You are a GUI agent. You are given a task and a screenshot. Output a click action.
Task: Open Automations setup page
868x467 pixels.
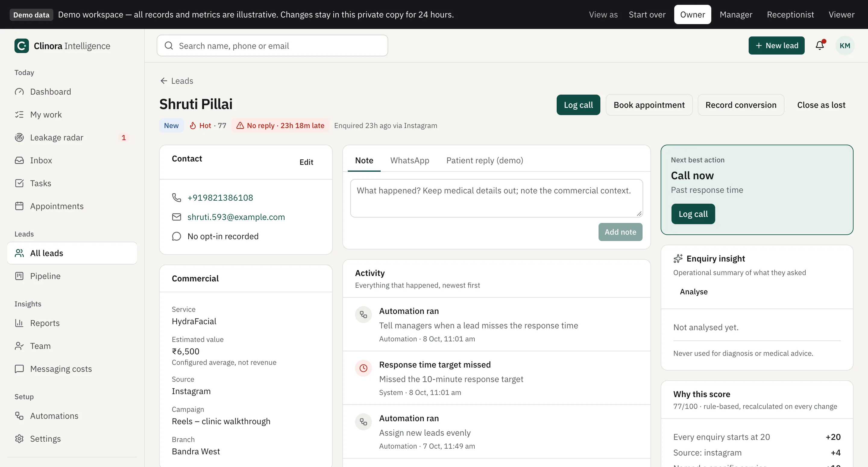point(72,416)
